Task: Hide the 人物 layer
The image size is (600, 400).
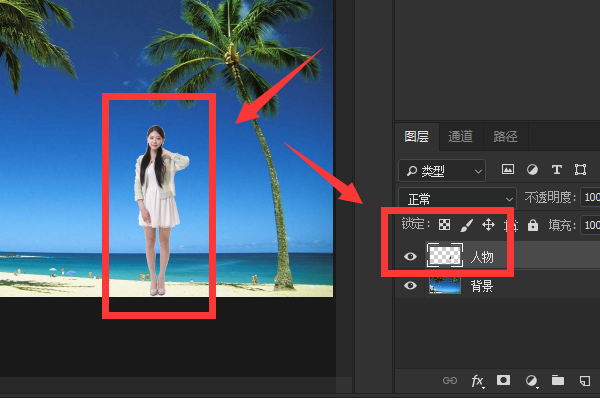Action: click(x=409, y=257)
